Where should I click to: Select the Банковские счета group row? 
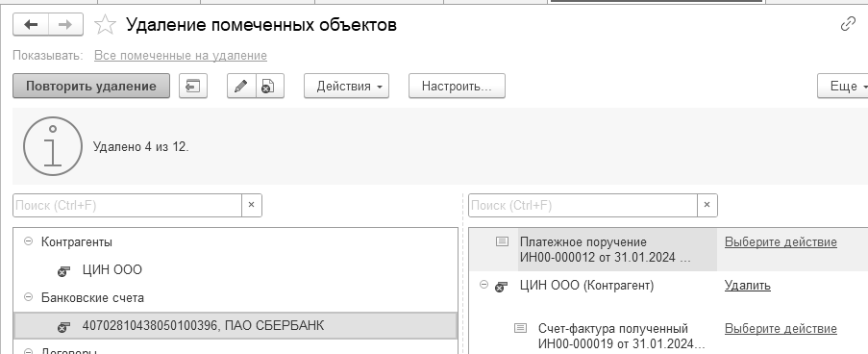coord(236,297)
